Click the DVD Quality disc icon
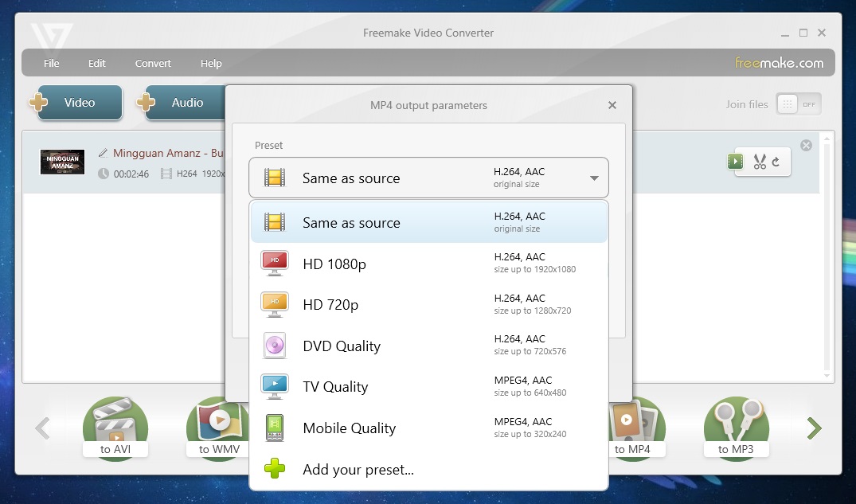 [275, 346]
